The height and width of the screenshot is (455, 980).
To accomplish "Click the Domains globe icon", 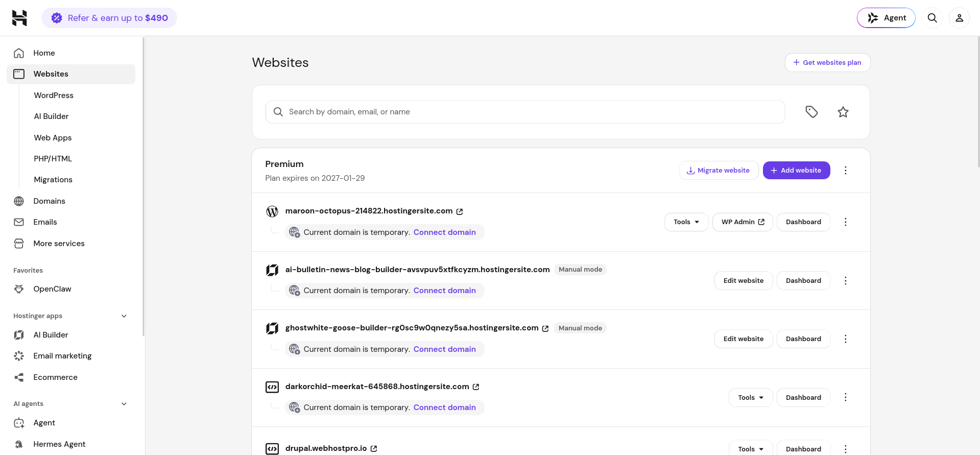I will [19, 201].
